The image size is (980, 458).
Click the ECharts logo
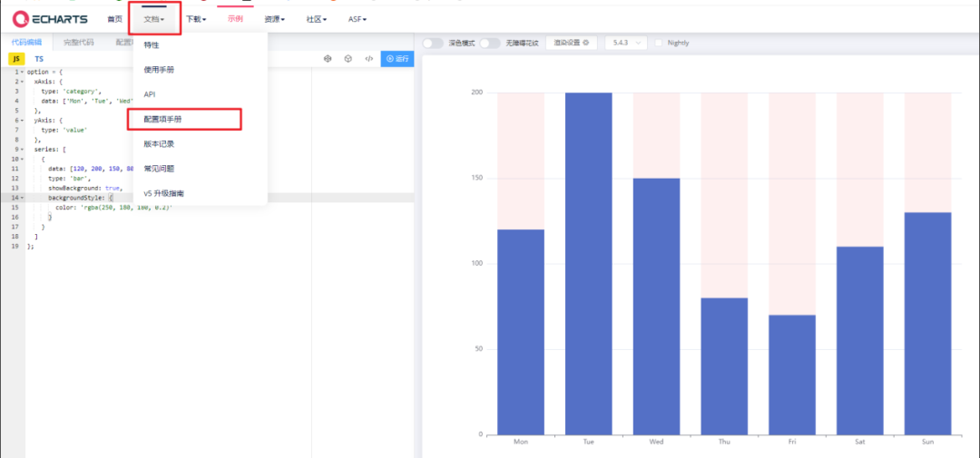coord(50,19)
